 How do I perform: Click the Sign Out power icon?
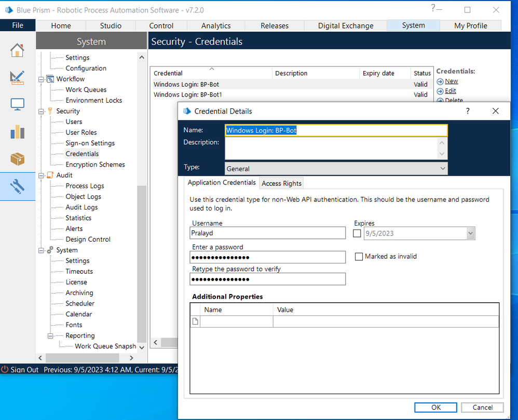tap(5, 370)
